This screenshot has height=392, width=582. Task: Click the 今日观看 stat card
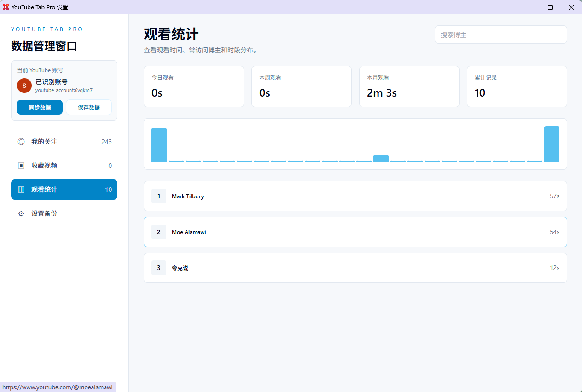coord(194,86)
